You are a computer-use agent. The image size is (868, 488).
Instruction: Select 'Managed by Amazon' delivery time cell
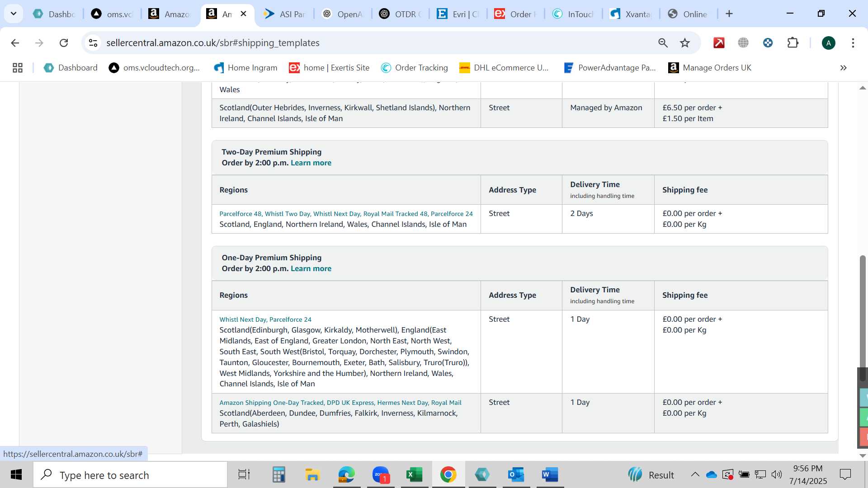coord(608,113)
